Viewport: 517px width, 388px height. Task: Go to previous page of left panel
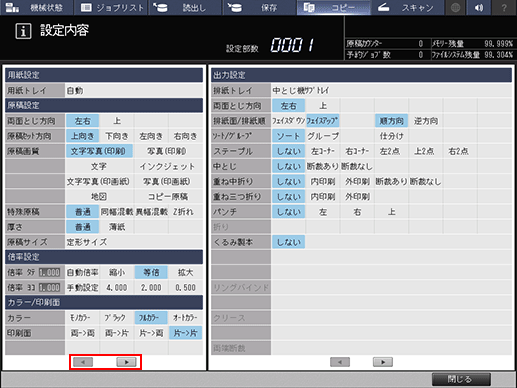(x=83, y=362)
